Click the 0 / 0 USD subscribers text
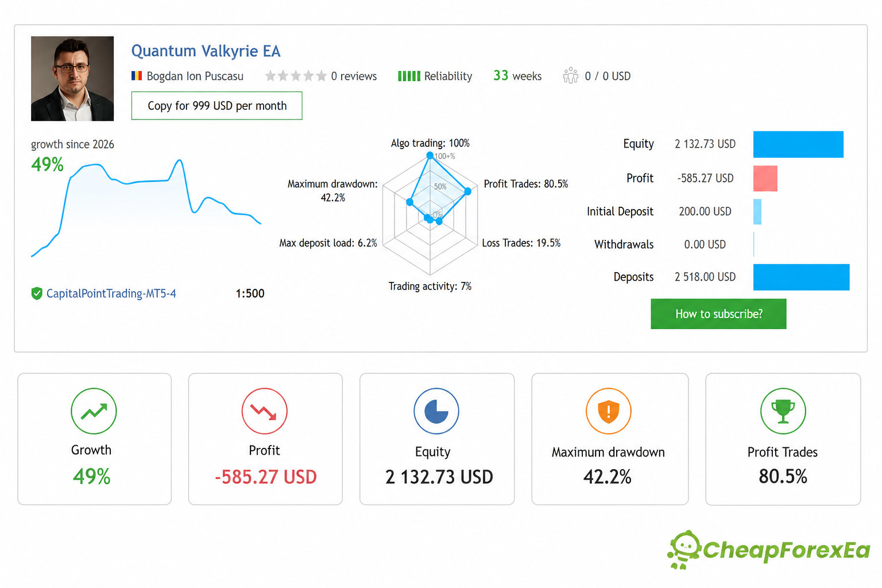 [608, 76]
